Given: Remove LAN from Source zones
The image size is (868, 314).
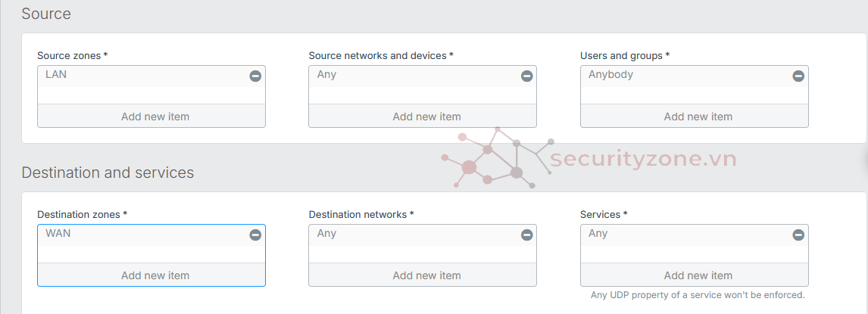Looking at the screenshot, I should tap(255, 76).
